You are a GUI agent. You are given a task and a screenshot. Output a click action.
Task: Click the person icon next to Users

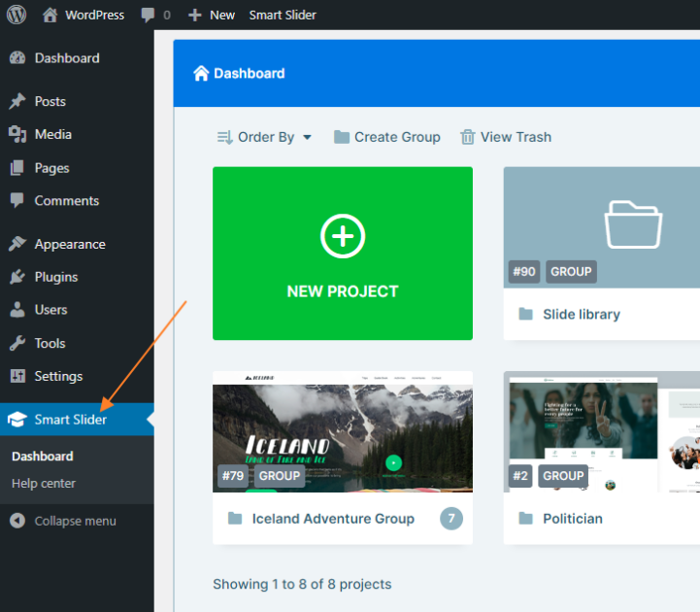click(17, 310)
